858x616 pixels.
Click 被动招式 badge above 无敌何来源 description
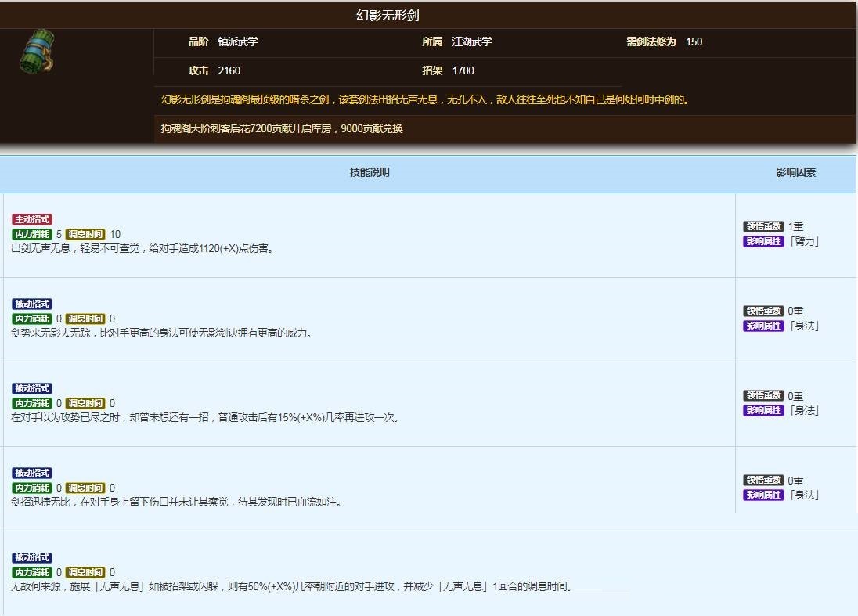pyautogui.click(x=32, y=558)
